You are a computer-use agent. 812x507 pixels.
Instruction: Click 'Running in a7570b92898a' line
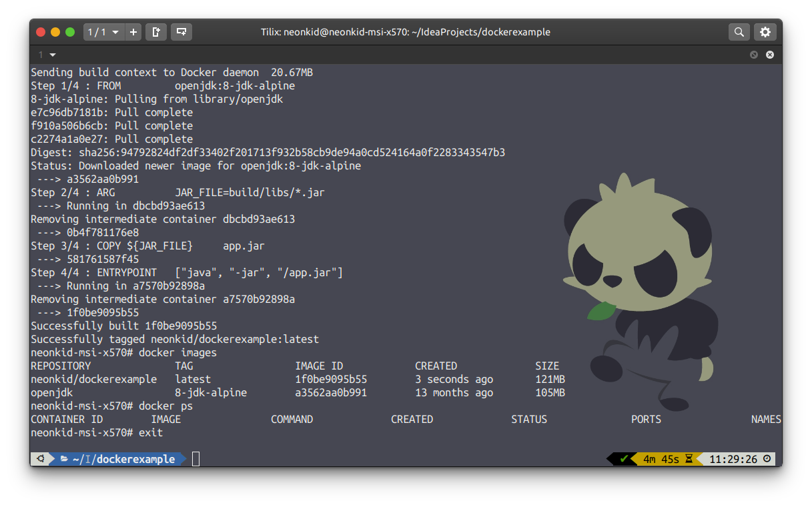tap(121, 286)
